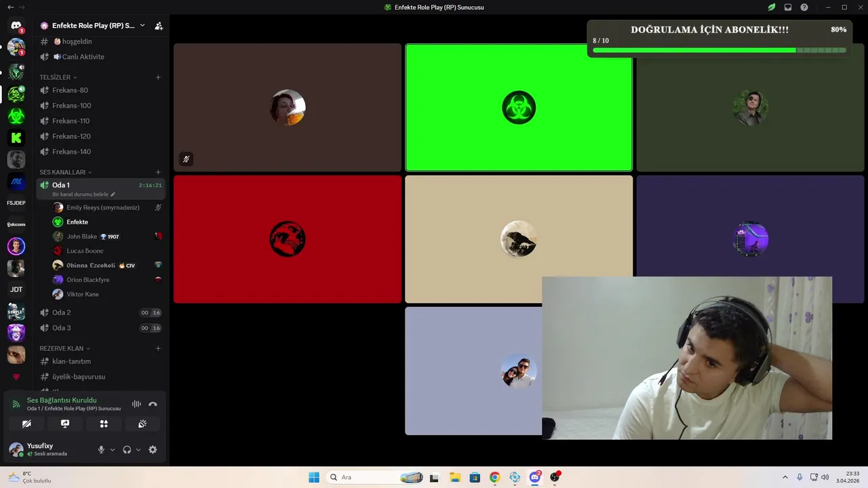Open the soundboard button
This screenshot has width=868, height=488.
pos(142,424)
